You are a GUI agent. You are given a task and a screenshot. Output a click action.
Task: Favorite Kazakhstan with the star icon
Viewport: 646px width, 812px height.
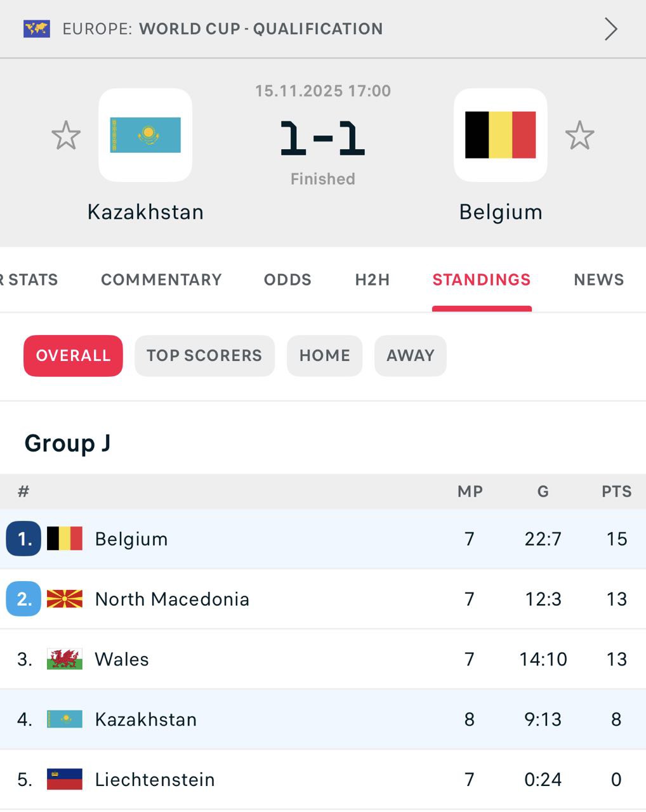pos(66,136)
